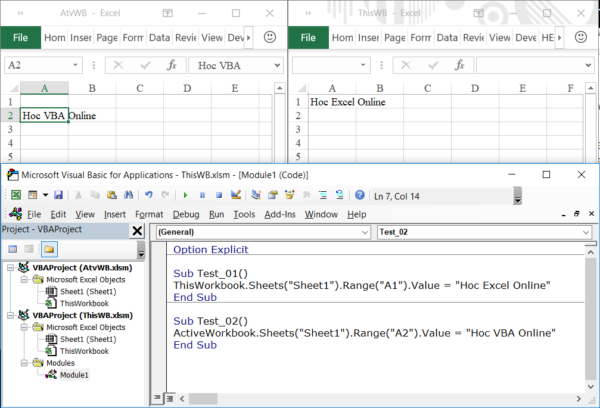
Task: Open the VBA File menu
Action: [x=34, y=214]
